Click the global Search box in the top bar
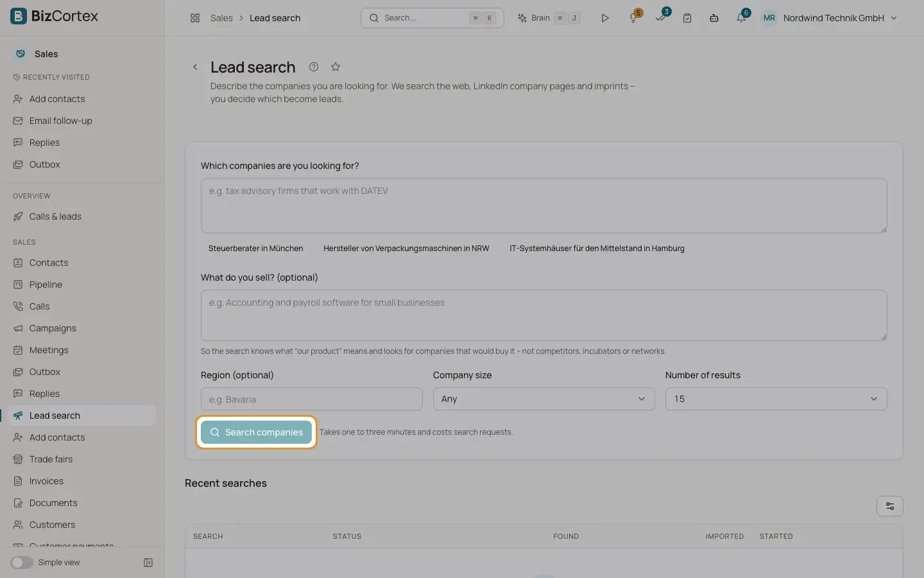924x578 pixels. point(432,18)
